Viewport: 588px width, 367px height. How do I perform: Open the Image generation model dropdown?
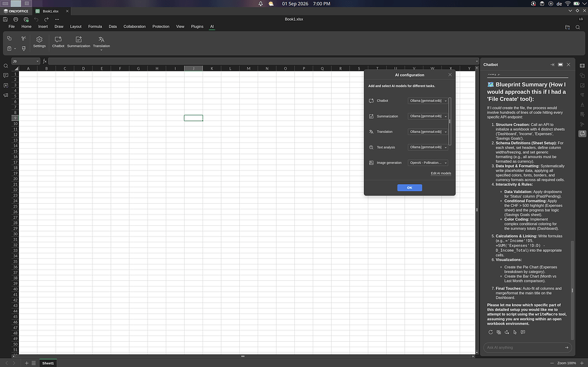pyautogui.click(x=428, y=163)
